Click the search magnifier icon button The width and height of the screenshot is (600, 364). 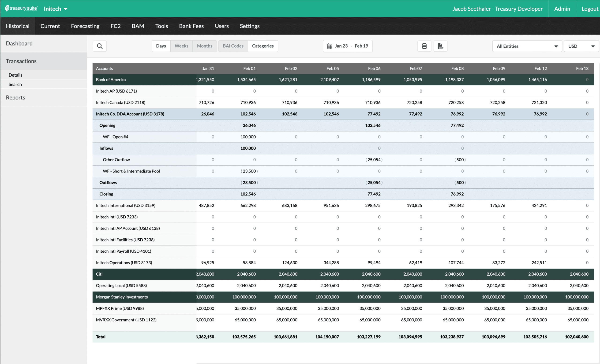pyautogui.click(x=100, y=46)
